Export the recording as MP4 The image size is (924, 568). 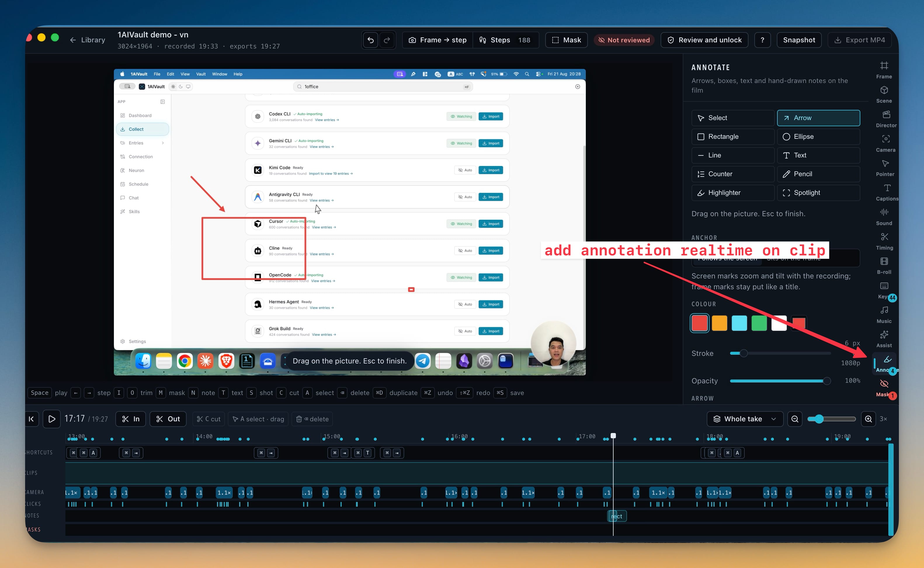click(x=859, y=40)
